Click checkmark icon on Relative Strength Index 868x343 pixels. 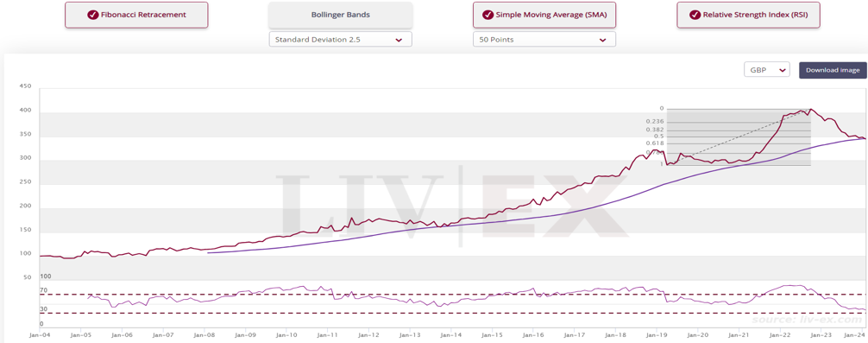point(695,15)
